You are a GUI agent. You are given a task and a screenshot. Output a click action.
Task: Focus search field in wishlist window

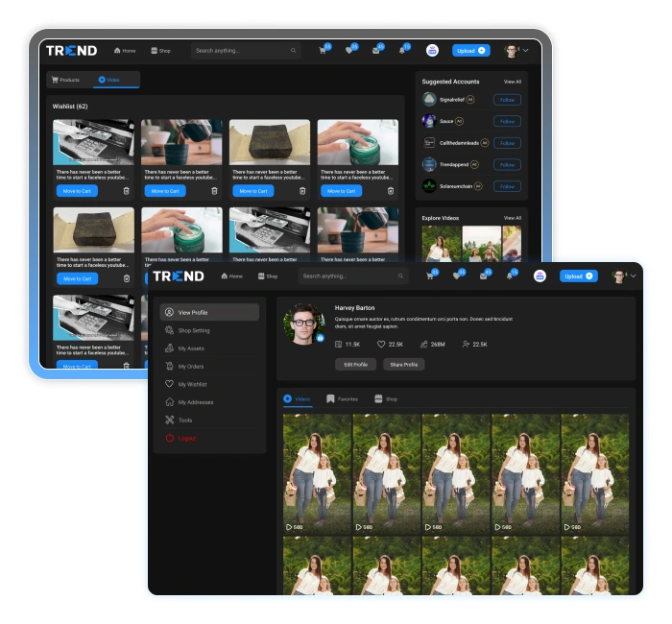point(246,51)
